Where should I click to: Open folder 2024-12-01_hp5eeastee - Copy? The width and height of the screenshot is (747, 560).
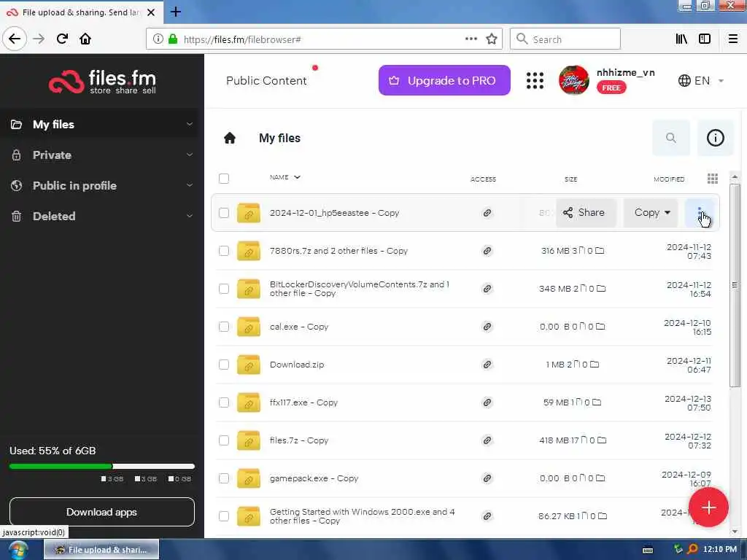(334, 213)
